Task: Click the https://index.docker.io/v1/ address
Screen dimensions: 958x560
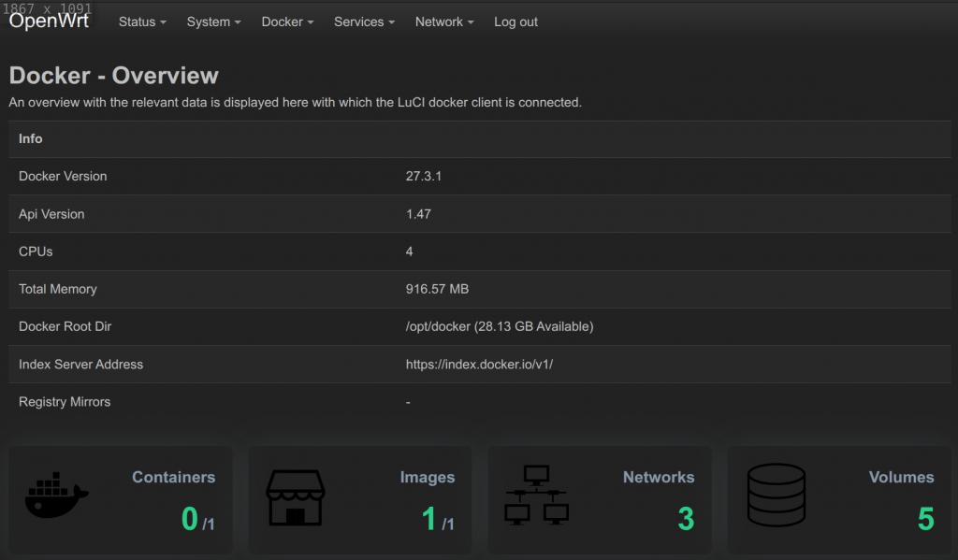Action: pos(479,365)
